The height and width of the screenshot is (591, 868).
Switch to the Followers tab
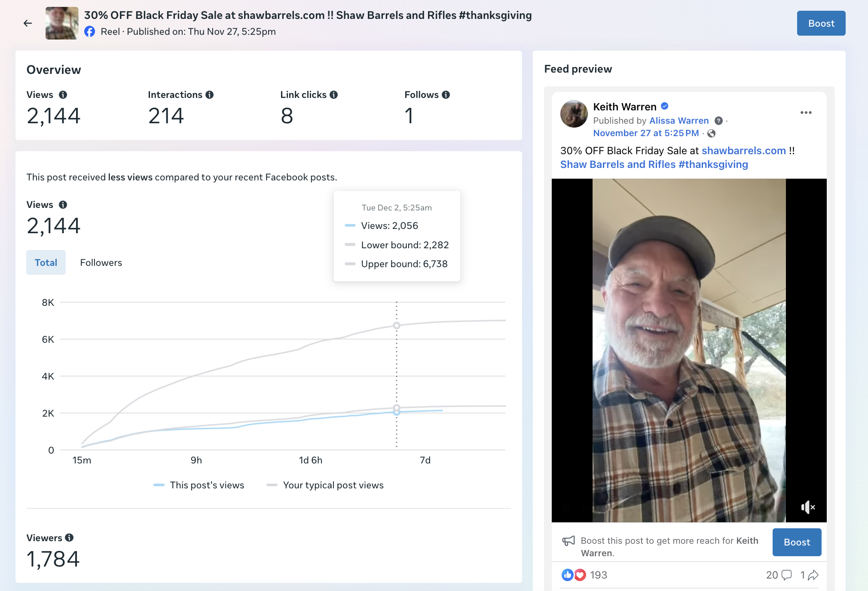click(x=101, y=262)
